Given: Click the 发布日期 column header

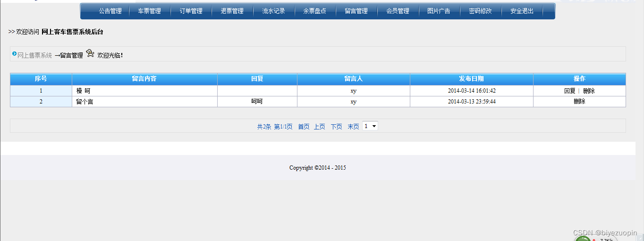Looking at the screenshot, I should point(471,79).
